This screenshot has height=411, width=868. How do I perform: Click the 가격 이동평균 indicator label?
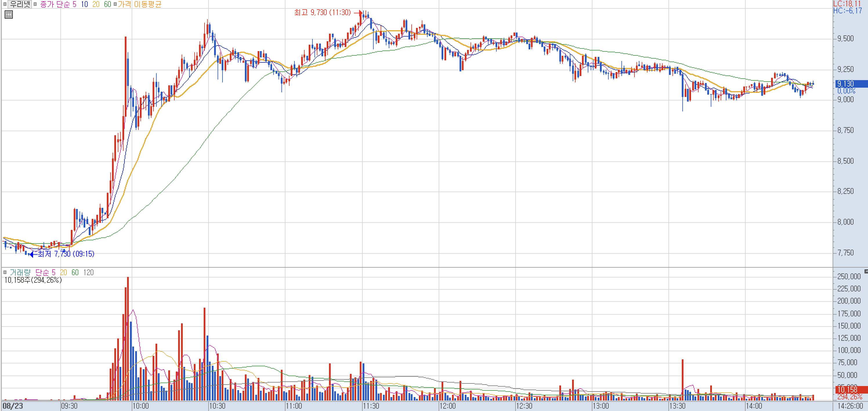click(x=140, y=4)
